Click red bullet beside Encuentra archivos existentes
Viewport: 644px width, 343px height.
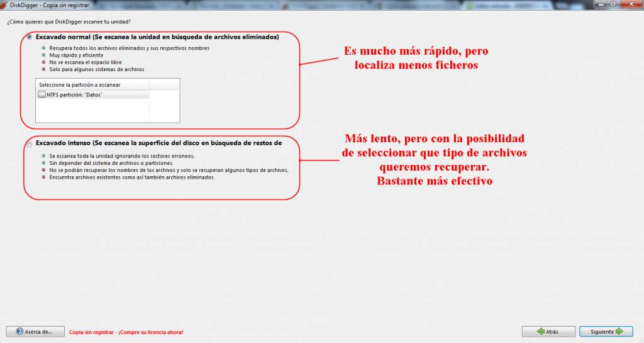point(43,177)
